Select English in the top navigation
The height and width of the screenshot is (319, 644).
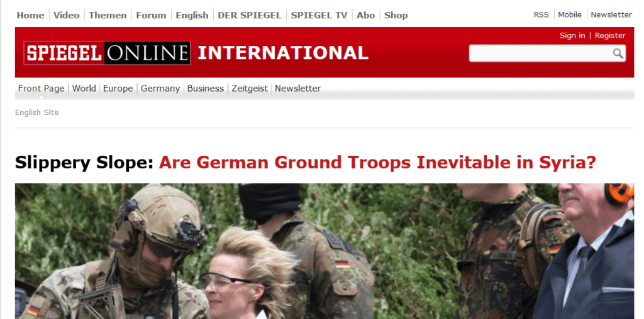point(192,15)
